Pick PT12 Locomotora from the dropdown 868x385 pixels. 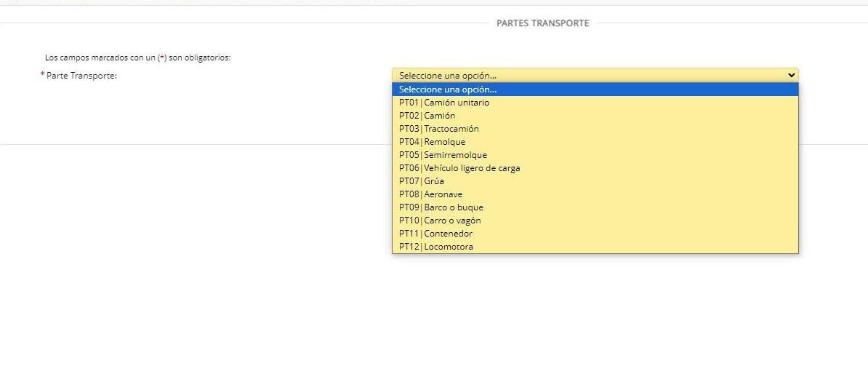[436, 247]
